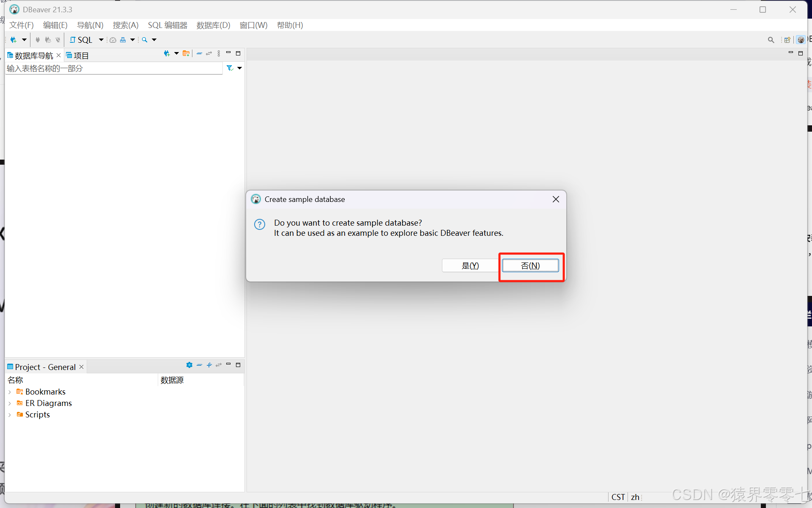Open dropdown arrow beside blue search magnifier
This screenshot has width=812, height=508.
click(x=154, y=40)
